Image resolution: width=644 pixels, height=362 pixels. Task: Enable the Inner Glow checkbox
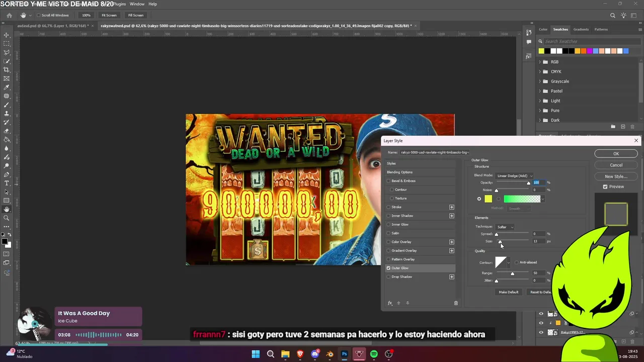coord(388,225)
